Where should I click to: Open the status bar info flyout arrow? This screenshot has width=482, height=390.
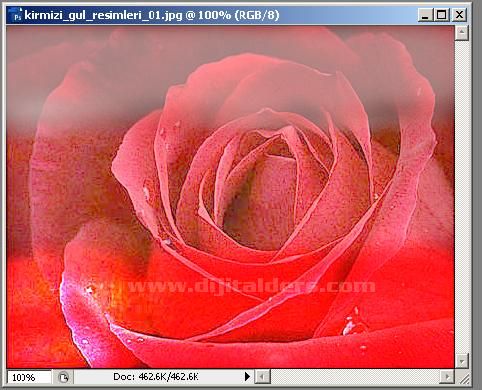click(x=247, y=377)
